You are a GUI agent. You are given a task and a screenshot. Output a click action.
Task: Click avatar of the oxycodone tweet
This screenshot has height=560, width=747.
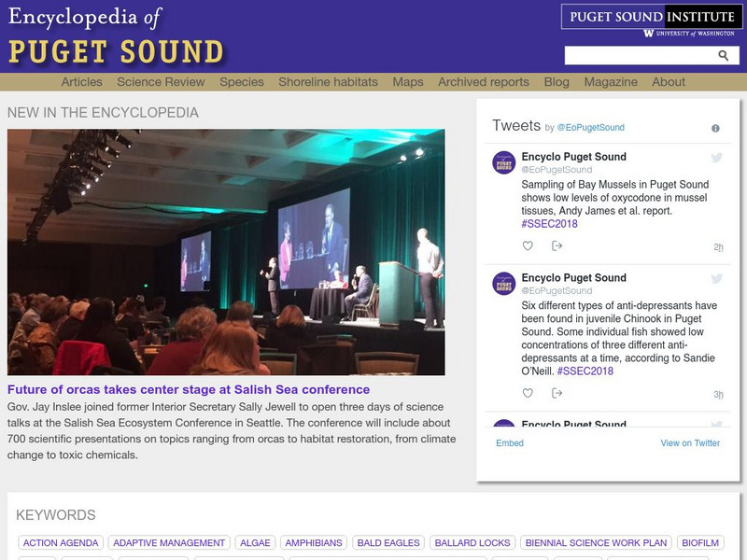[503, 162]
